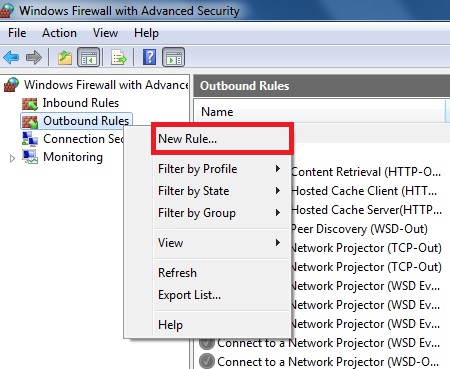The image size is (450, 369).
Task: Toggle the Show/Hide Console Tree icon
Action: pyautogui.click(x=88, y=57)
